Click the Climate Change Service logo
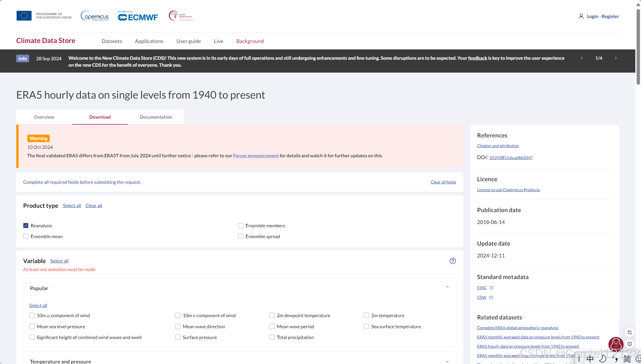 [182, 16]
